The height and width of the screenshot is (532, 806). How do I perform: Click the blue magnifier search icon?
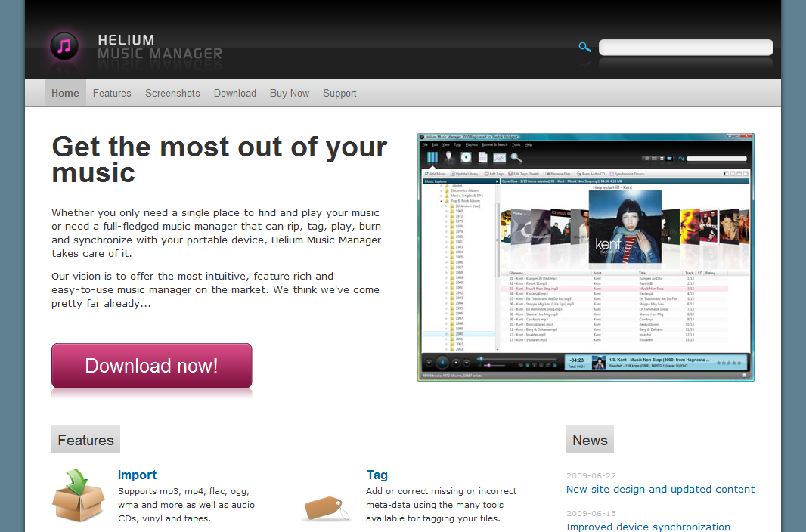click(x=584, y=48)
